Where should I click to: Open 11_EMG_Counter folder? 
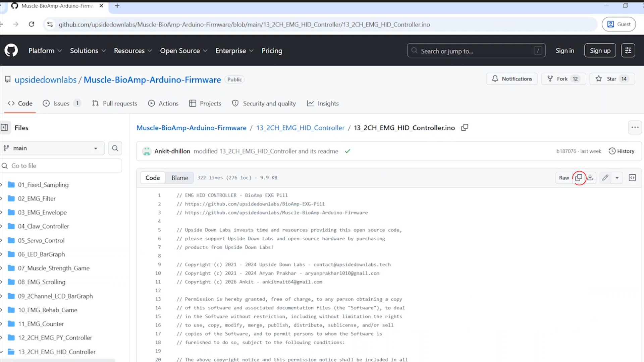pyautogui.click(x=41, y=324)
